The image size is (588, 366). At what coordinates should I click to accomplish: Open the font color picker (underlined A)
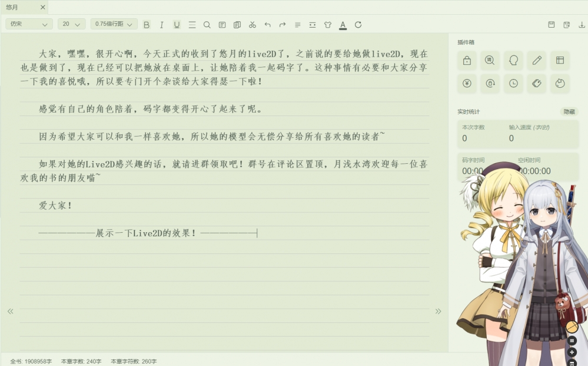click(x=343, y=25)
